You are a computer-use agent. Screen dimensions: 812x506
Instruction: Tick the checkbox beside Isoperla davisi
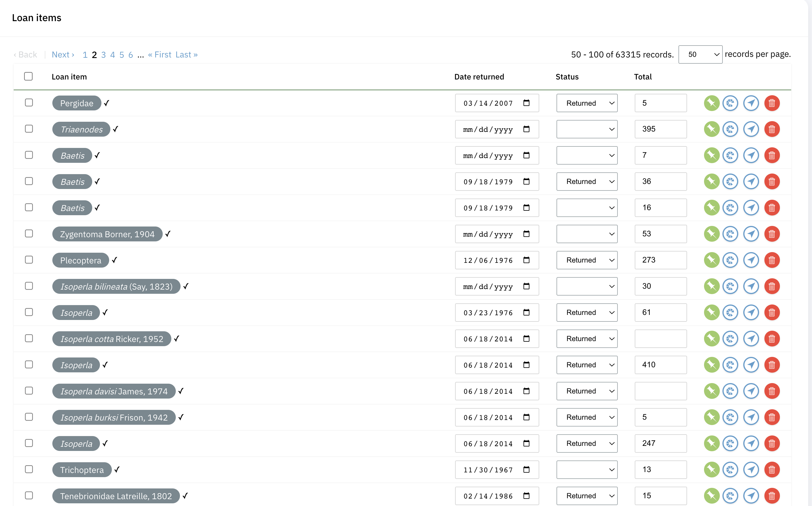pos(29,391)
